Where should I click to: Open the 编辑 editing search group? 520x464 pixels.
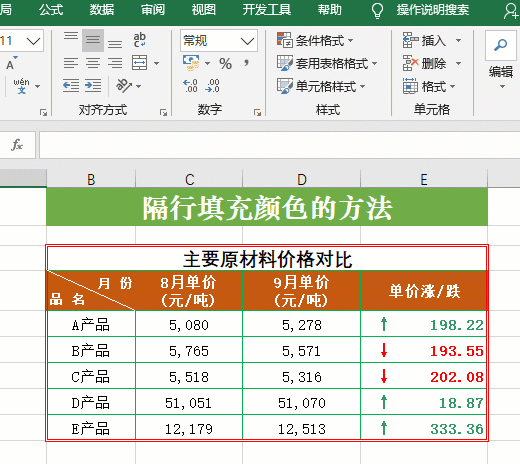tap(501, 60)
